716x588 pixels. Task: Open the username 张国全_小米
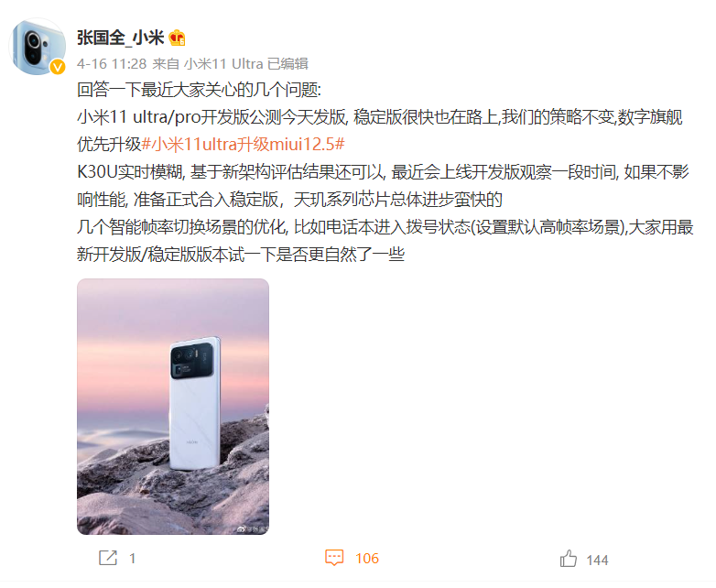[121, 38]
